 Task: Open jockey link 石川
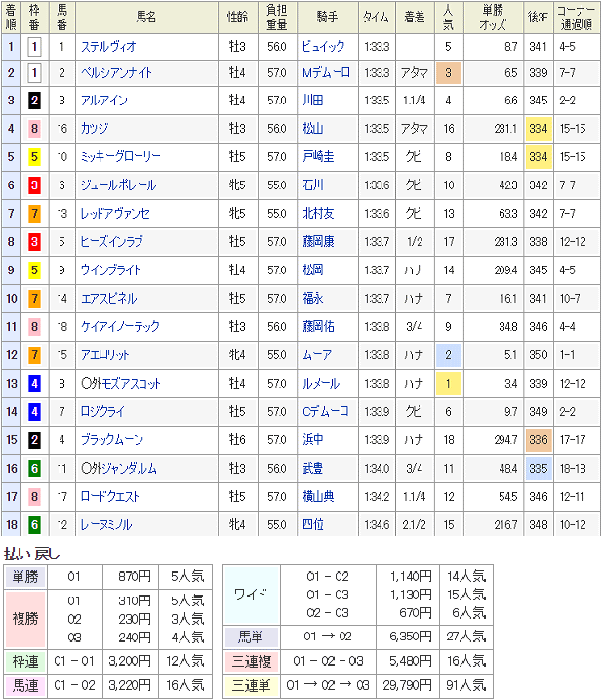click(x=313, y=185)
